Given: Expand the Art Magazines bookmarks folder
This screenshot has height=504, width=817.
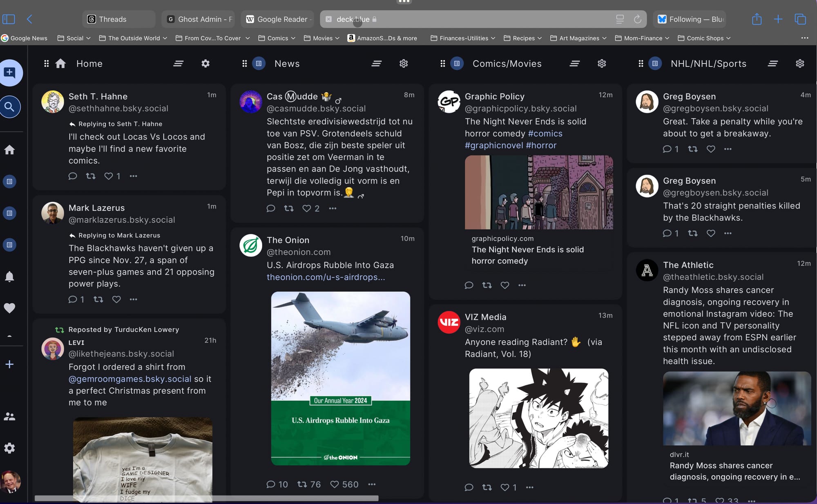Looking at the screenshot, I should tap(578, 38).
